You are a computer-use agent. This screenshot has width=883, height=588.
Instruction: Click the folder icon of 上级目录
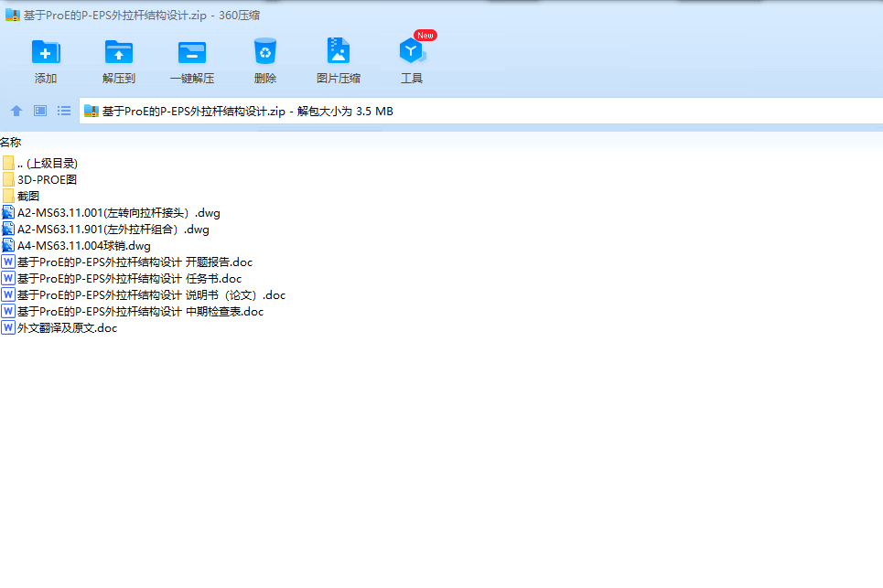[8, 163]
